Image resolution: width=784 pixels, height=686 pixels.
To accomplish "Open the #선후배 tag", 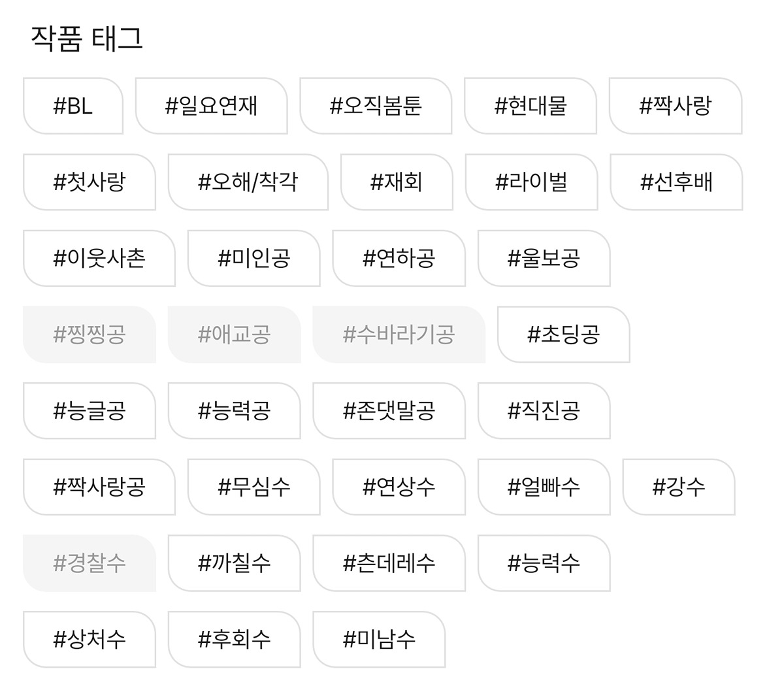I will 676,182.
